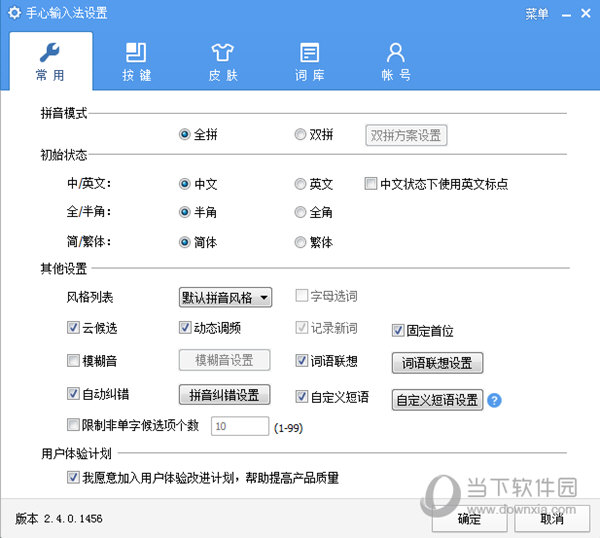Click the 模糊音设置 button
600x538 pixels.
225,360
